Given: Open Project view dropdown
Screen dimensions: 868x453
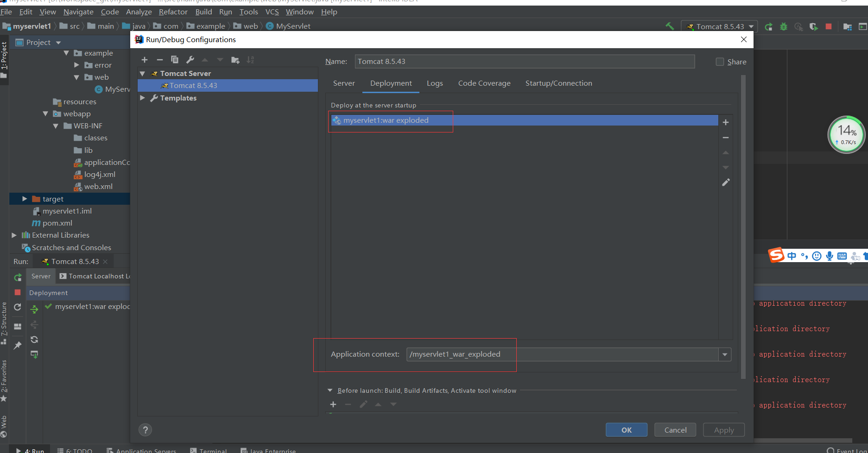Looking at the screenshot, I should pos(58,43).
